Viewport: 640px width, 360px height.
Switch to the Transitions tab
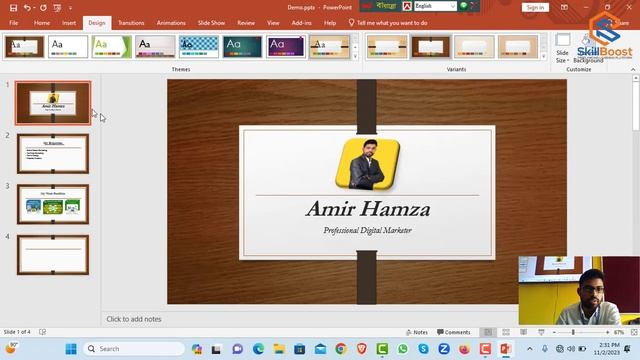click(131, 23)
